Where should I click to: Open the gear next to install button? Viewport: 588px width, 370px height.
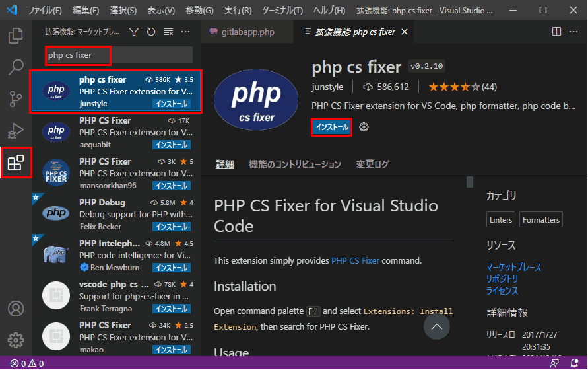(x=364, y=127)
